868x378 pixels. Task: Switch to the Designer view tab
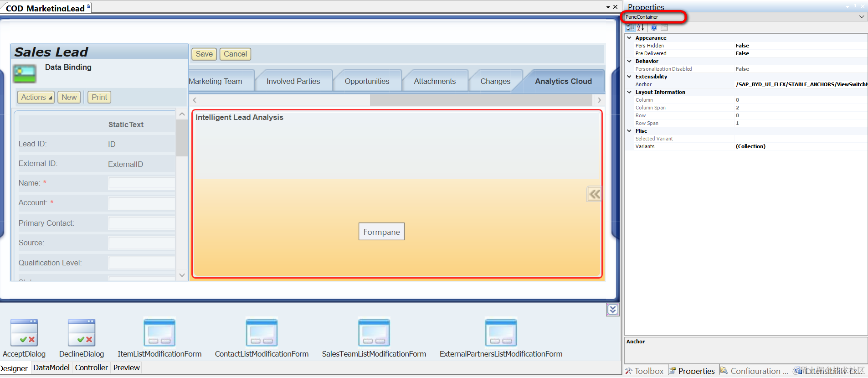pyautogui.click(x=14, y=368)
